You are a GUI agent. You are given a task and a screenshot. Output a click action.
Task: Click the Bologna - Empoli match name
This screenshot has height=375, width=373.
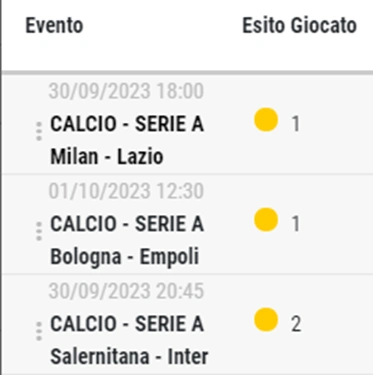click(125, 257)
